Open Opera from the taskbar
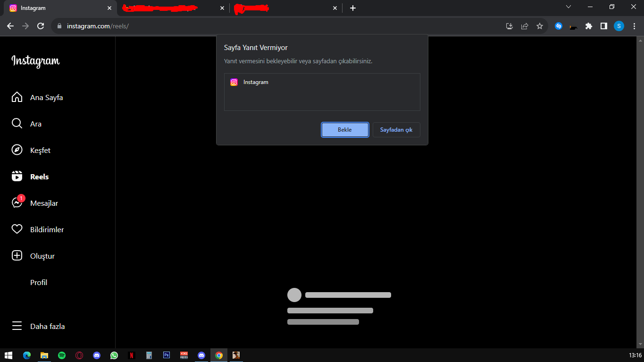 (79, 355)
